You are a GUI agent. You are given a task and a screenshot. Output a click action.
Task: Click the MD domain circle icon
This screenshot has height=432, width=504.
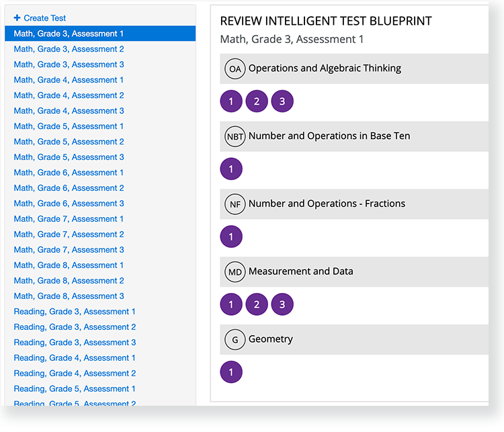click(x=235, y=272)
